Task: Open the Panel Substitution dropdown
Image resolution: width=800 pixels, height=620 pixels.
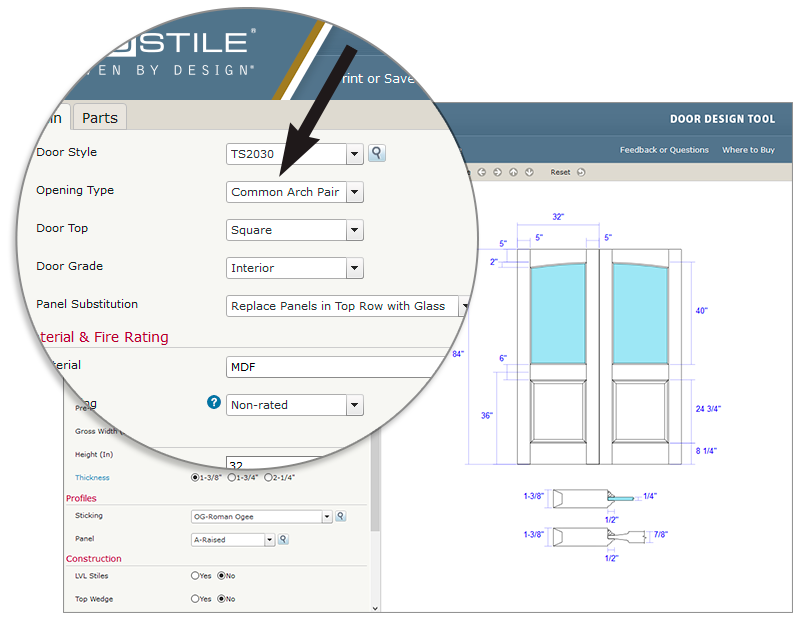Action: (x=463, y=306)
